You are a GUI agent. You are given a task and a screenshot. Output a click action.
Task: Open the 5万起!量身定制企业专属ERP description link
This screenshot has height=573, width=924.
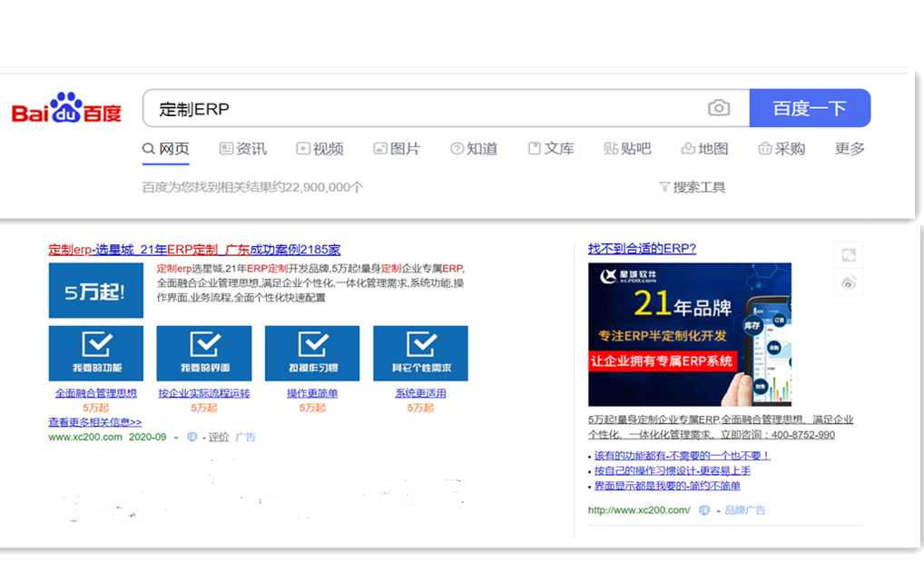pyautogui.click(x=721, y=427)
